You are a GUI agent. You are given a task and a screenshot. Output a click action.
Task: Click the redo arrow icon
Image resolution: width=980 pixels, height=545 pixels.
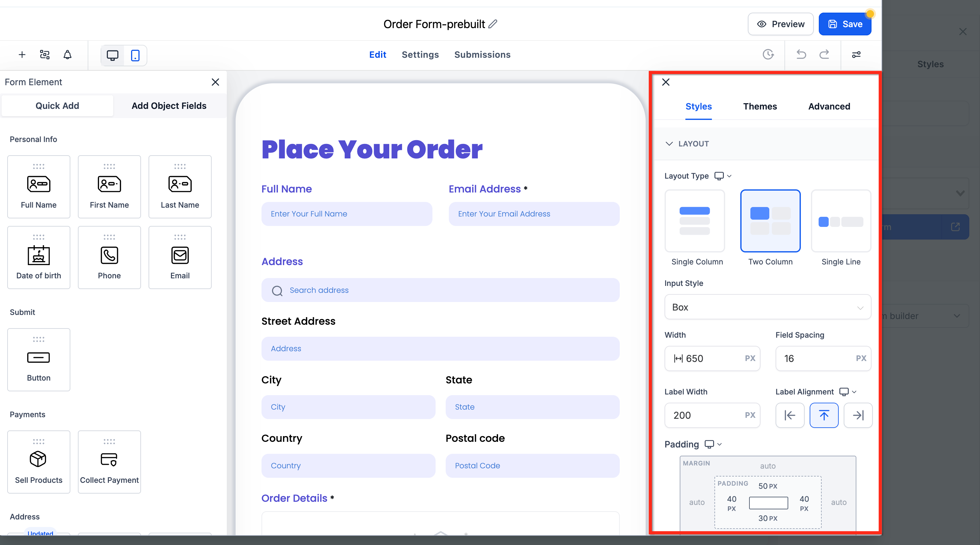pyautogui.click(x=824, y=54)
